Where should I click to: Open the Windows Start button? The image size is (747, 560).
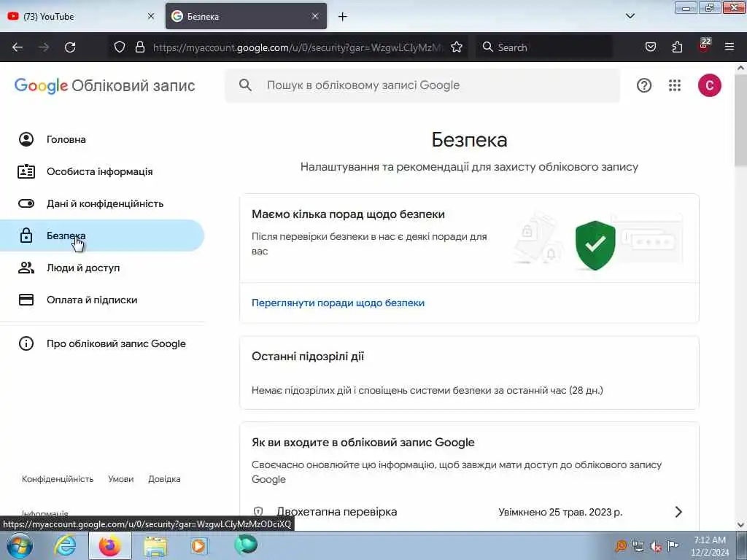(20, 545)
